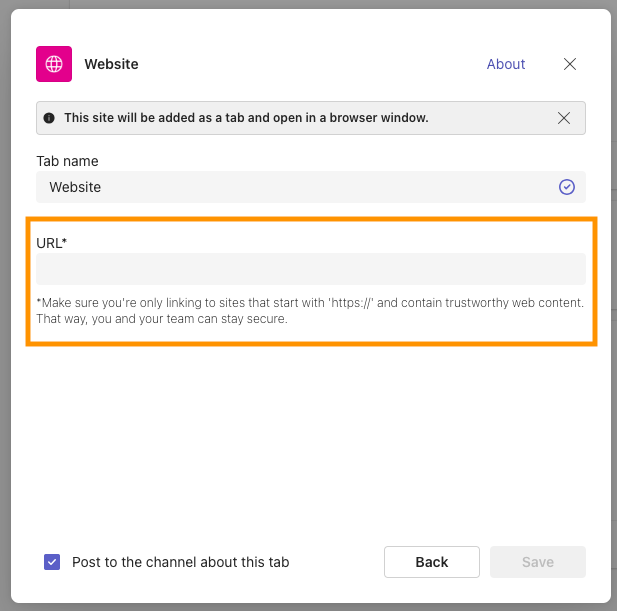Focus the Tab name text field
The height and width of the screenshot is (611, 617).
(300, 187)
